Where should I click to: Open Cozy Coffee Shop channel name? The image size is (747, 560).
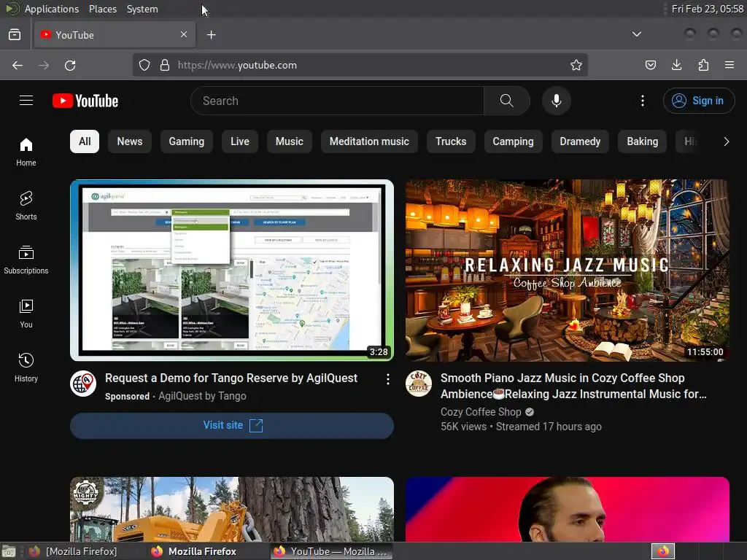pos(481,412)
